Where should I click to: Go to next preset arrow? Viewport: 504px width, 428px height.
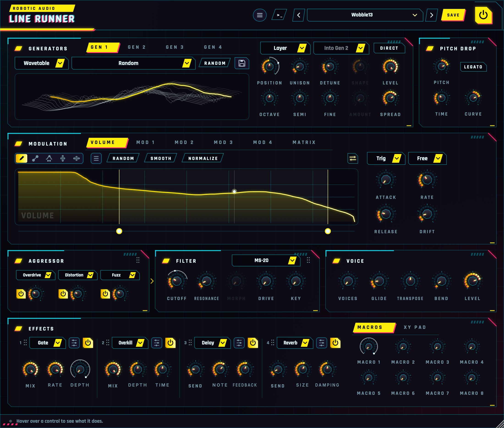431,15
